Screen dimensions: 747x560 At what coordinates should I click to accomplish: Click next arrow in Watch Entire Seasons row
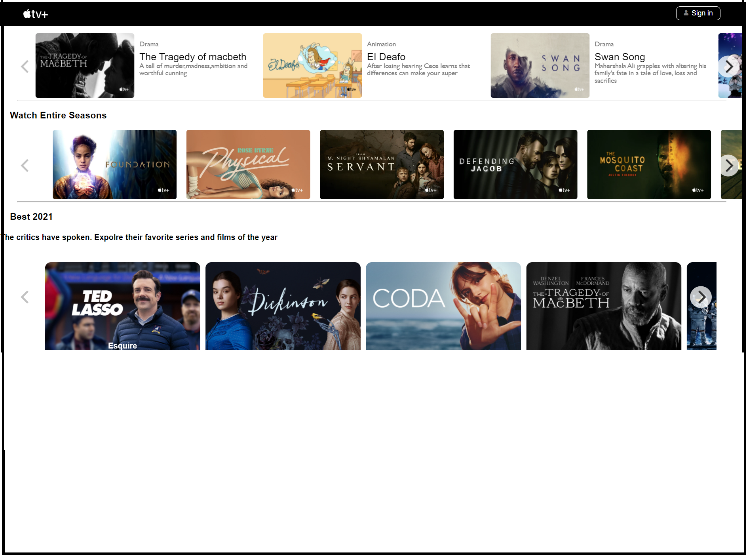pos(729,165)
